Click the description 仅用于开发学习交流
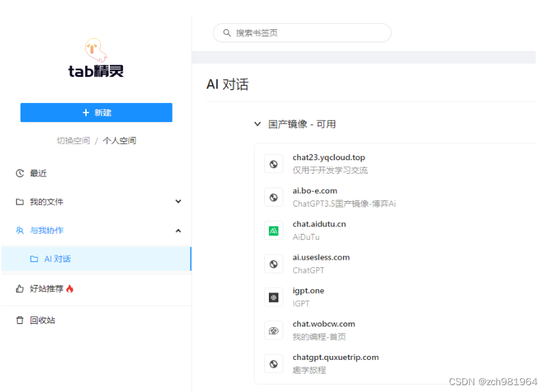Screen dimensions: 548x392 coord(330,170)
